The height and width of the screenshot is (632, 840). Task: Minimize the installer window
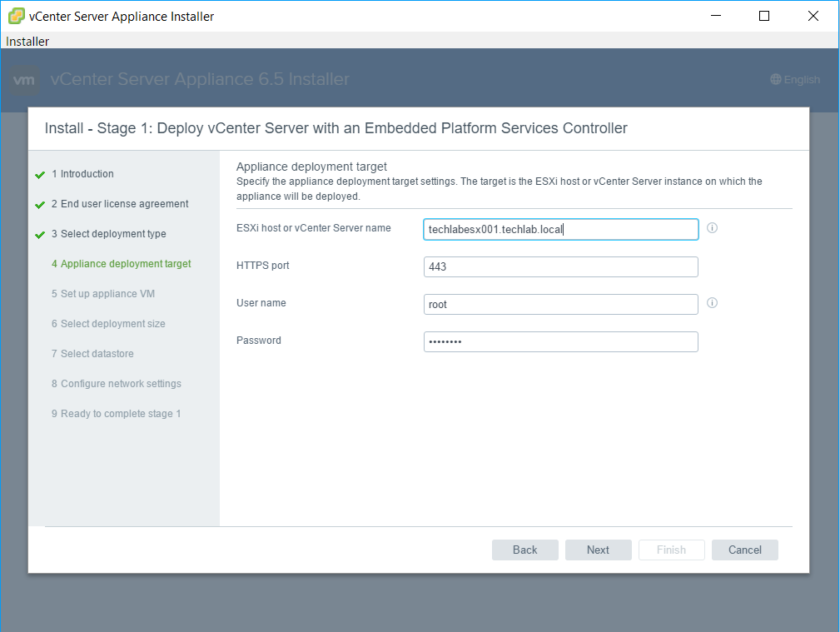(716, 16)
